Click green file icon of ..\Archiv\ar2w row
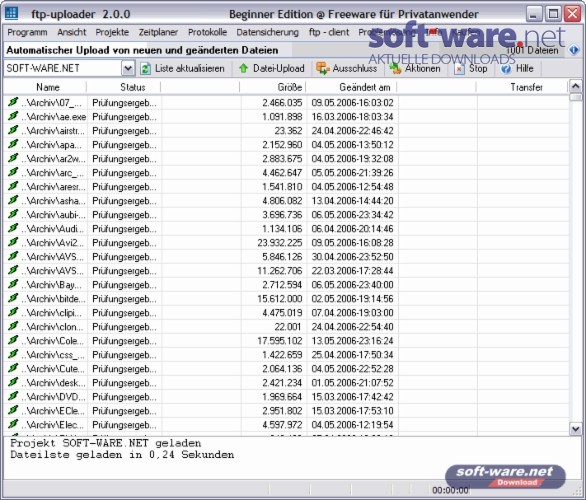 (13, 158)
